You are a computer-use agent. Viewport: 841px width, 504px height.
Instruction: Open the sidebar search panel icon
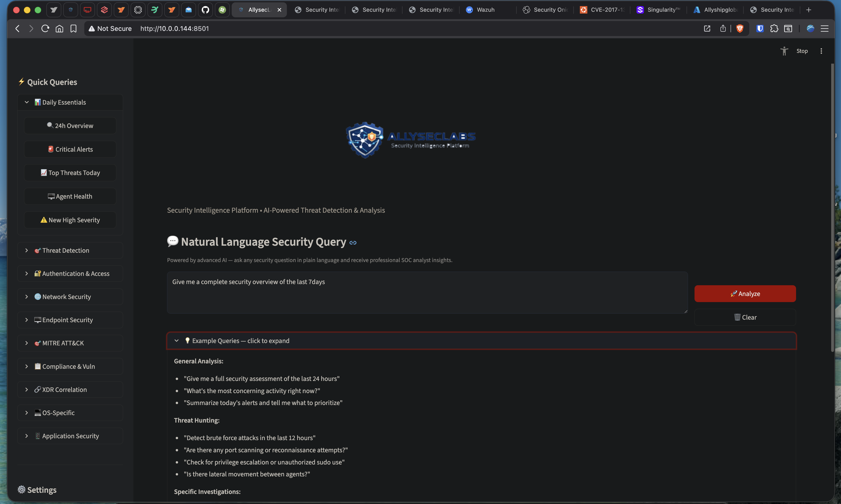(788, 29)
